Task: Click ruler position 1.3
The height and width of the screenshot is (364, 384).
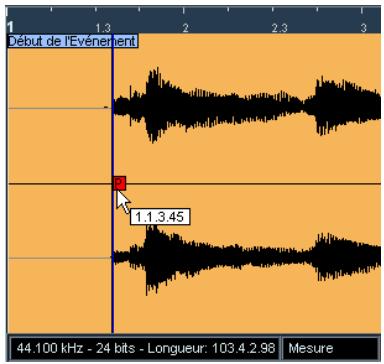Action: click(103, 28)
